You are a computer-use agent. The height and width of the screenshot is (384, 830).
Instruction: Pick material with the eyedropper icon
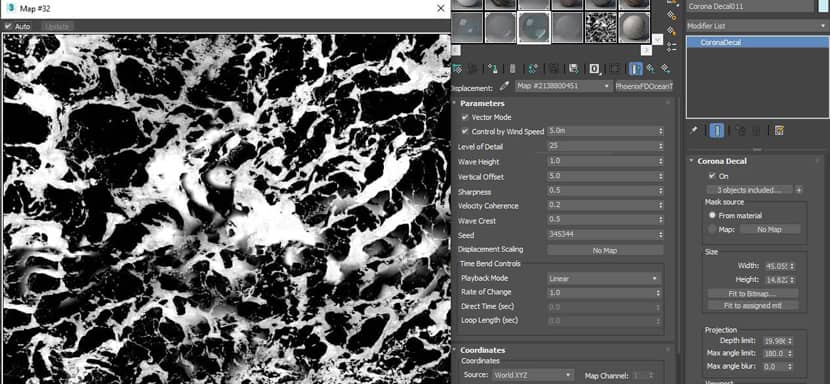coord(504,86)
